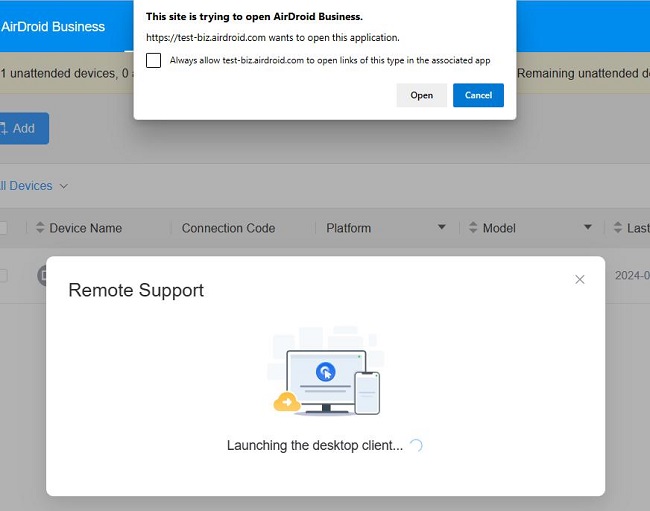650x511 pixels.
Task: Open the Platform filter dropdown arrow
Action: (441, 227)
